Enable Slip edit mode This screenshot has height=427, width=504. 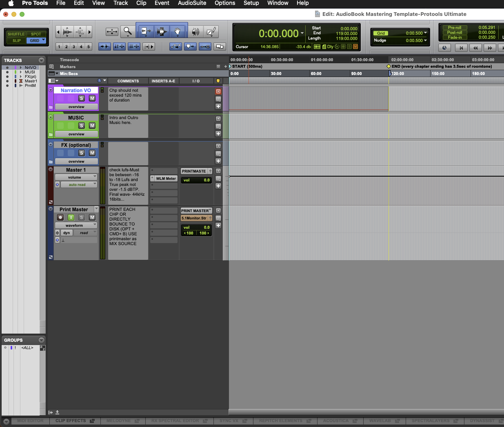pos(16,40)
